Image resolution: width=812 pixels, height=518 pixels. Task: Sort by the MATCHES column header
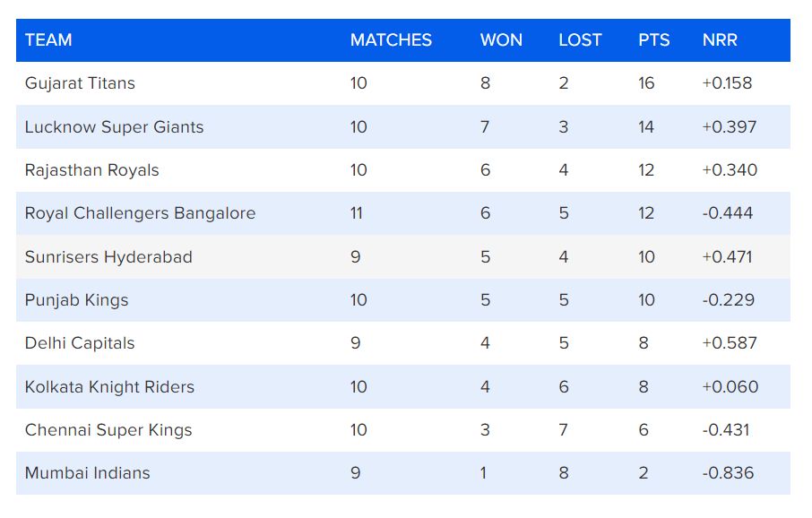pos(391,40)
